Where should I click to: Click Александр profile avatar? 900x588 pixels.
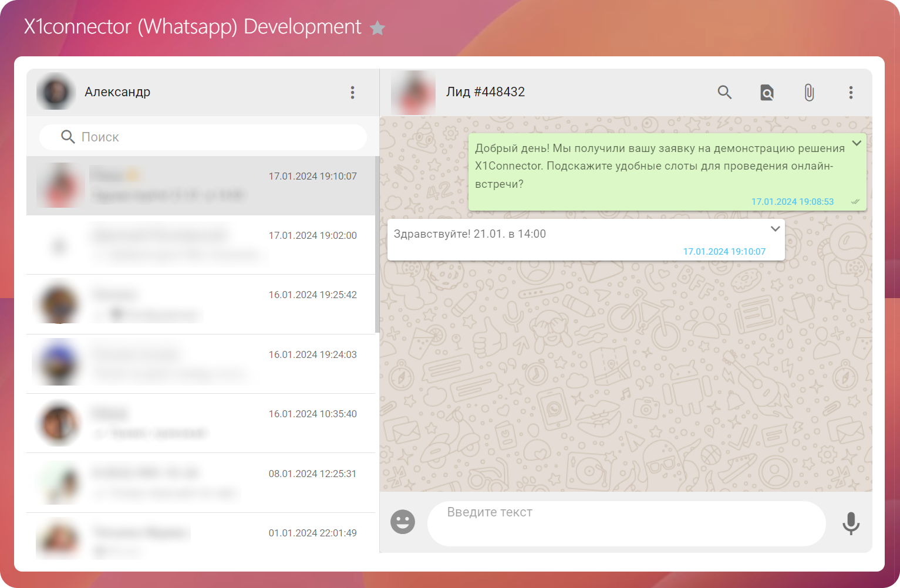click(x=56, y=92)
